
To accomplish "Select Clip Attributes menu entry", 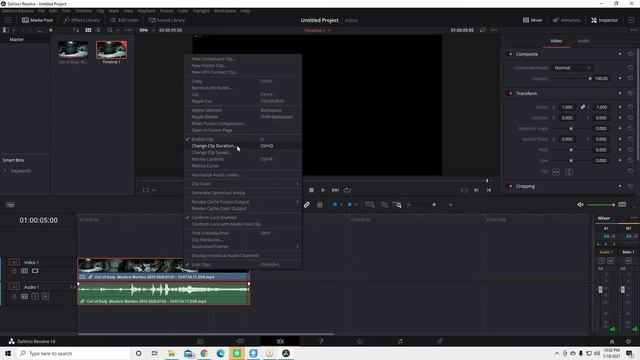I will (243, 240).
